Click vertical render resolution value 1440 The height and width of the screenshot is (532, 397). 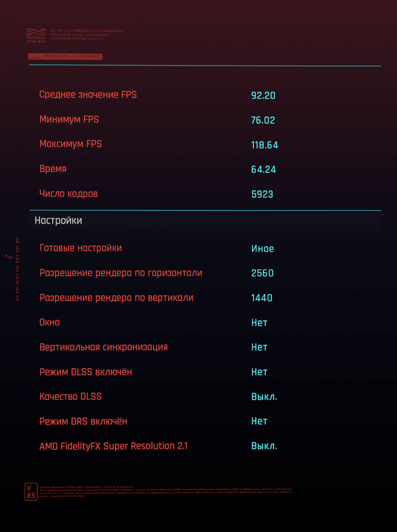click(x=262, y=298)
